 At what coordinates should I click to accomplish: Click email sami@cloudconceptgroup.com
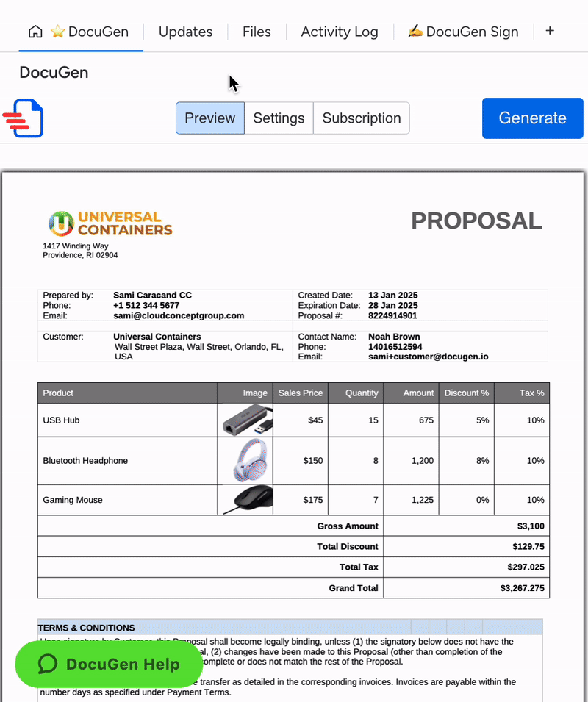[179, 315]
